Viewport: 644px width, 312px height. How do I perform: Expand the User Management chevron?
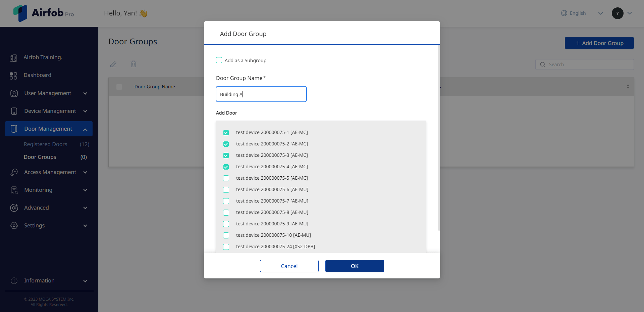pyautogui.click(x=85, y=93)
